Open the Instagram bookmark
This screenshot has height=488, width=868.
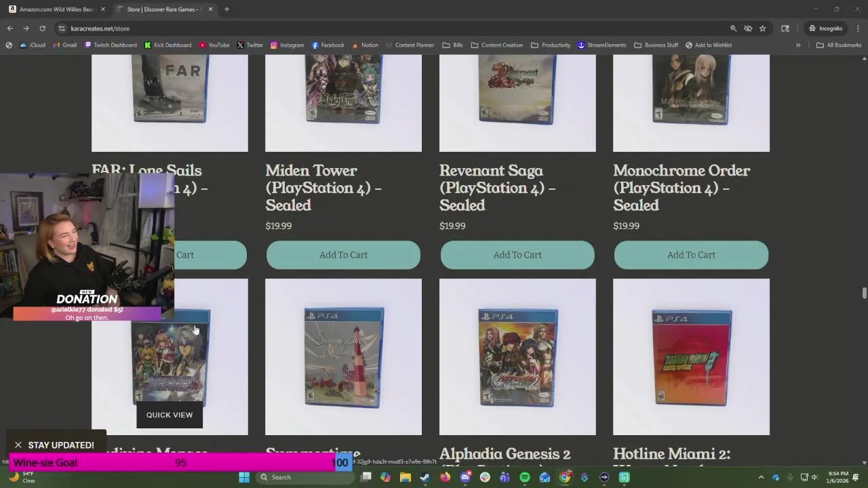coord(287,45)
